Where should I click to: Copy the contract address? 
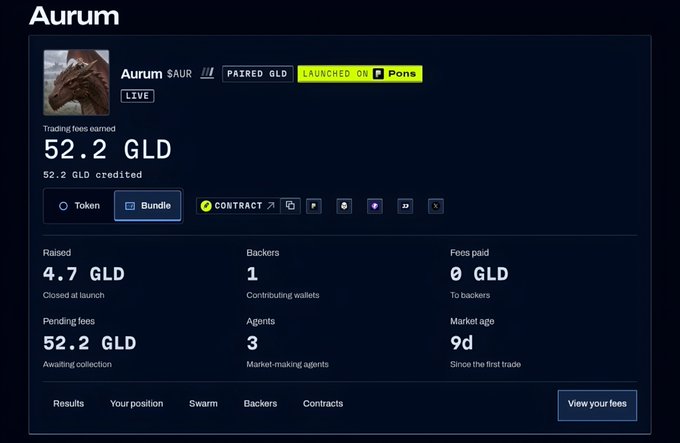[290, 205]
